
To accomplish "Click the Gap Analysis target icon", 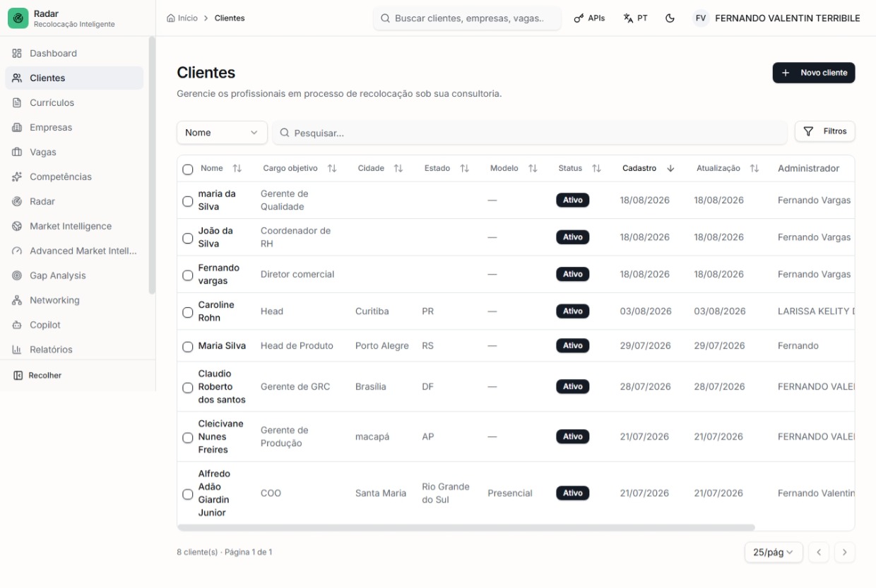I will (x=17, y=275).
